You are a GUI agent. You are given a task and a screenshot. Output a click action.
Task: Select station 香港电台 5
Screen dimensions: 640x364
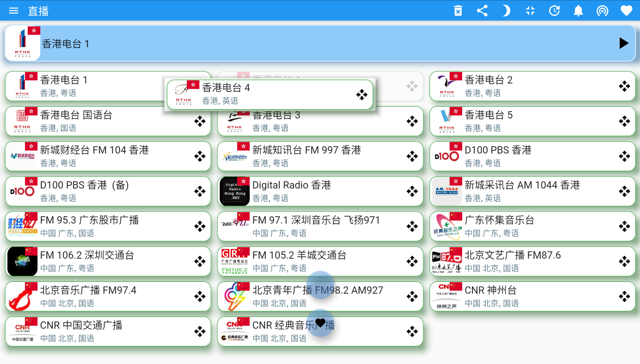[x=532, y=121]
